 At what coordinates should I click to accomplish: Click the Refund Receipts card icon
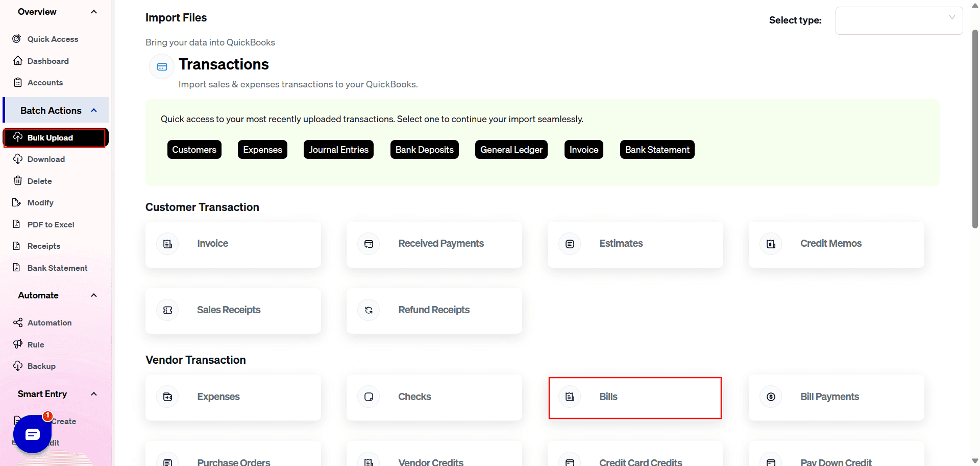(x=369, y=310)
